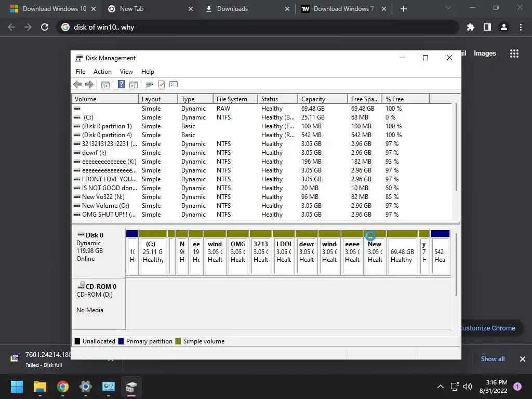This screenshot has width=532, height=399.
Task: Open Chrome profile avatar icon
Action: tap(504, 27)
